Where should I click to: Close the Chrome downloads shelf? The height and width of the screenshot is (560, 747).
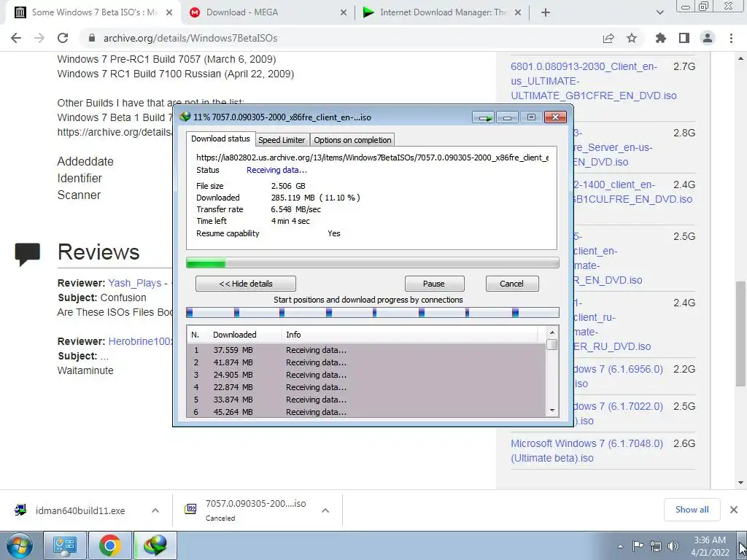tap(734, 510)
